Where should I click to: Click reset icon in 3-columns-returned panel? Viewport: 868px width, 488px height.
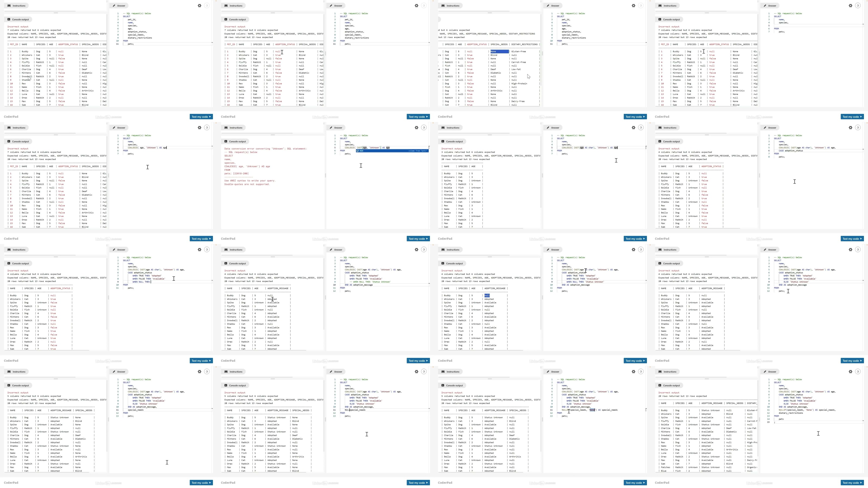pyautogui.click(x=641, y=128)
